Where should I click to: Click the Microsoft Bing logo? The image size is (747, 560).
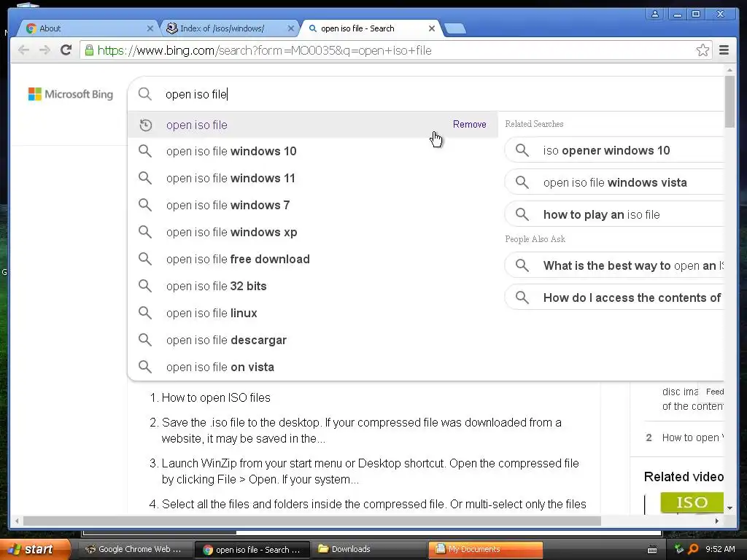click(71, 94)
